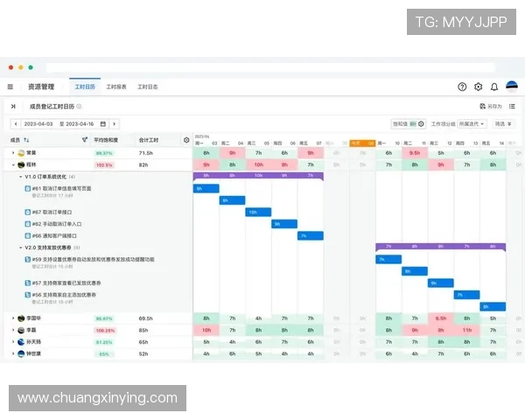Viewport: 525px width, 420px height.
Task: Click the 9.5h pink cell in first member row
Action: pyautogui.click(x=415, y=153)
